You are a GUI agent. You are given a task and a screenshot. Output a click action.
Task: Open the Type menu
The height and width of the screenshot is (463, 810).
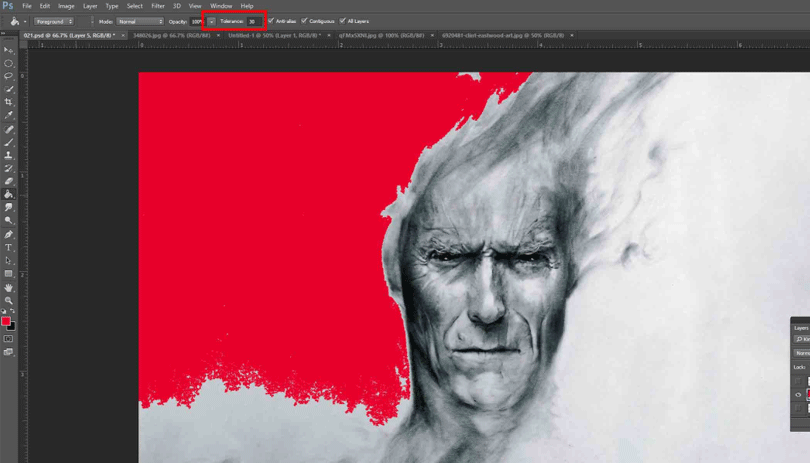(112, 6)
